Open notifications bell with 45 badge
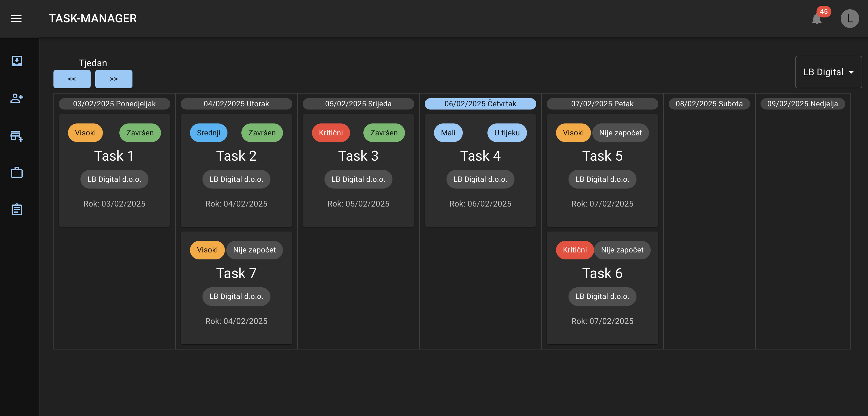 point(817,19)
